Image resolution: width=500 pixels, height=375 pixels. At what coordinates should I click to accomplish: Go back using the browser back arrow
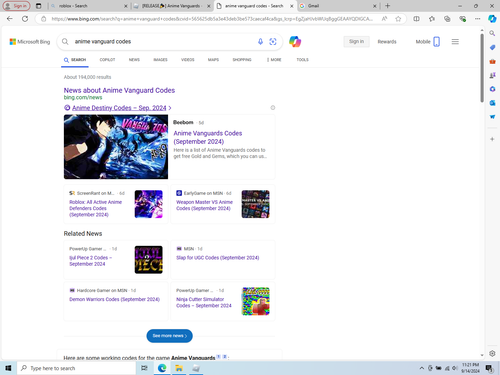[x=9, y=19]
